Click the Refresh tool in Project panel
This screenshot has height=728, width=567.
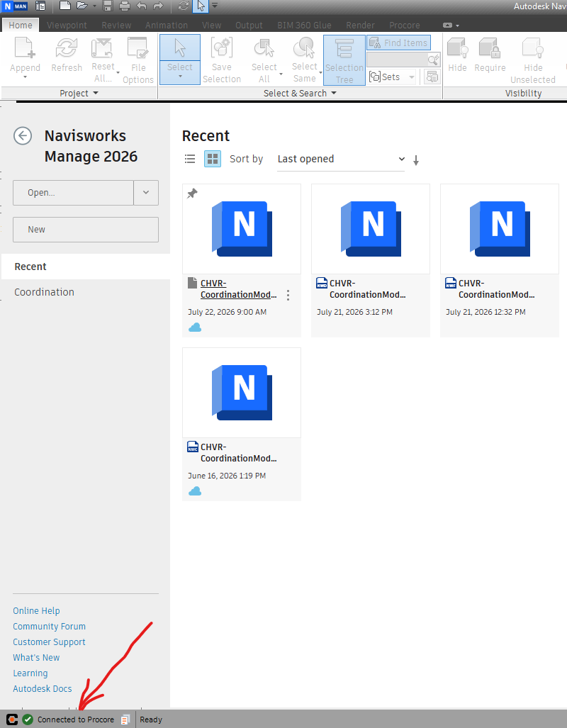67,55
